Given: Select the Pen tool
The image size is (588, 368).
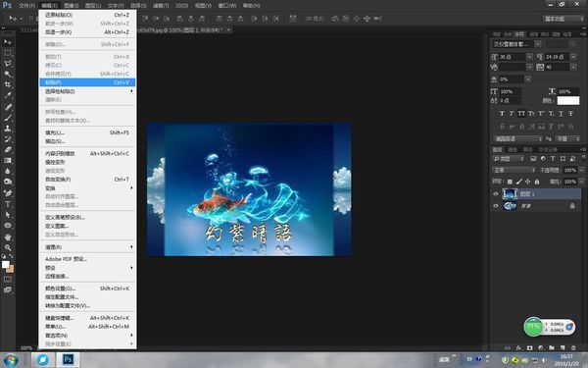Looking at the screenshot, I should click(x=8, y=193).
